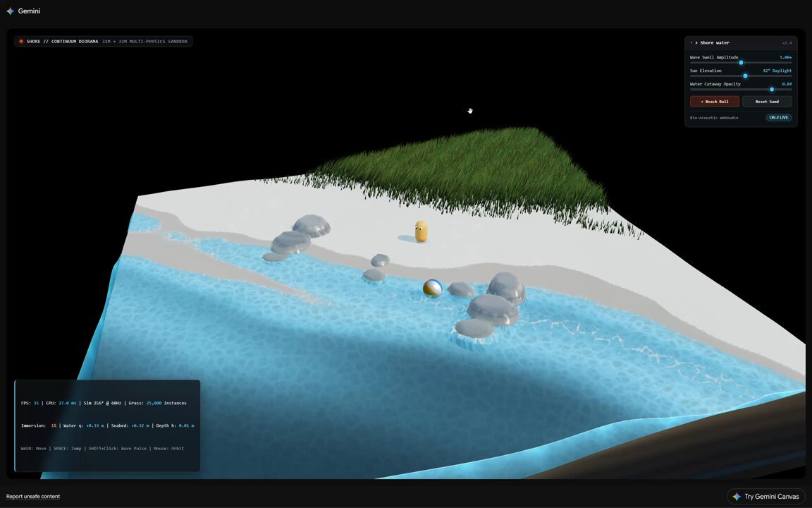Click the '32M × 32M MULTI-PHYSICS SANDBOX' subtitle
The width and height of the screenshot is (812, 508).
click(x=144, y=42)
